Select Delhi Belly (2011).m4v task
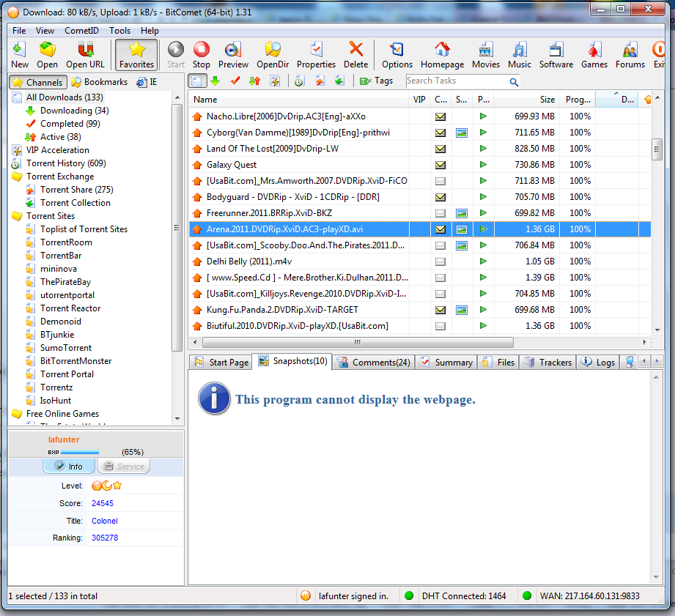 pyautogui.click(x=420, y=261)
